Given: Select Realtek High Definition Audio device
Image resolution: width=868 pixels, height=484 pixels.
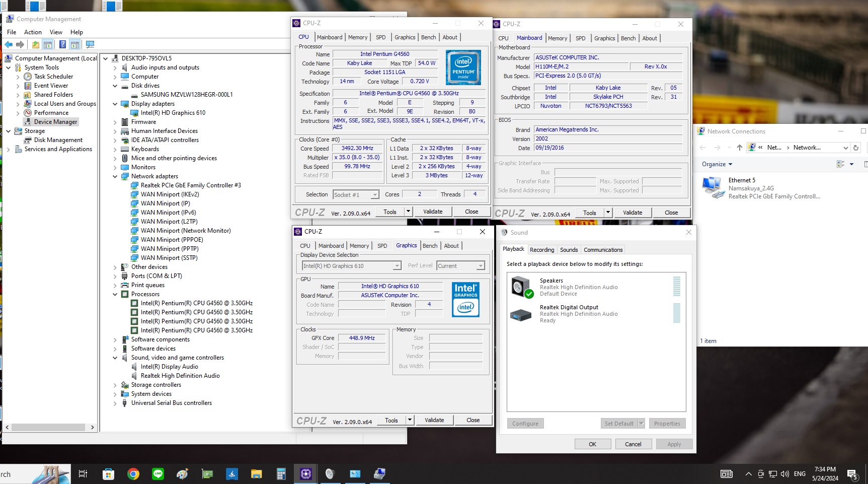Looking at the screenshot, I should [180, 376].
